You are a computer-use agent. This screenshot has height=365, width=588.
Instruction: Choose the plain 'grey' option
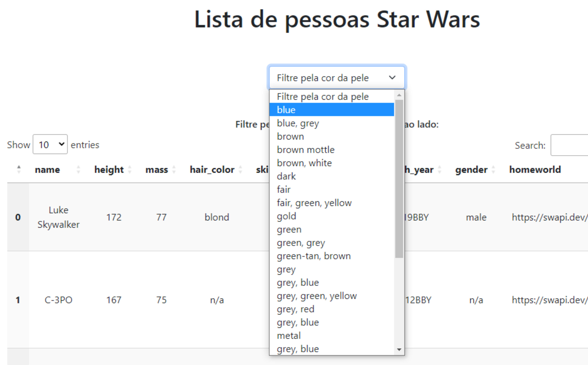tap(332, 269)
